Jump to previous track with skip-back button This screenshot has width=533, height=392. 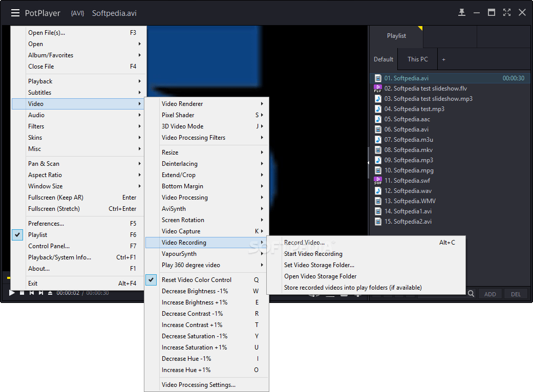(32, 293)
